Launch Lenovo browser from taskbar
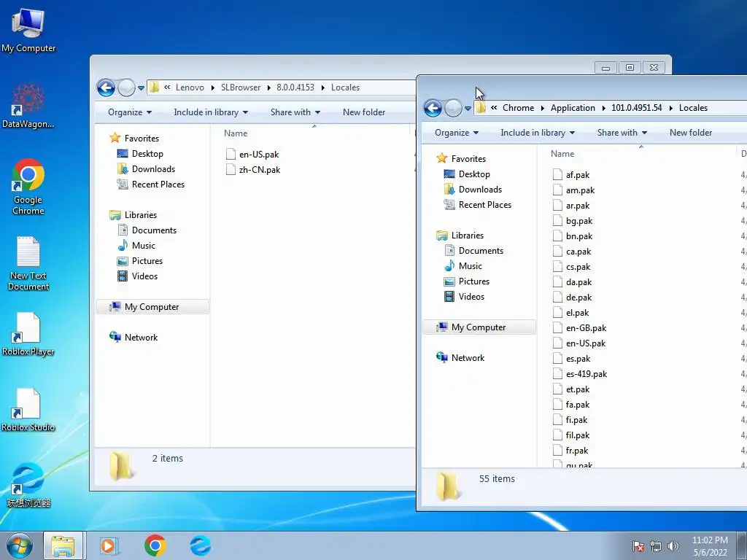 point(201,545)
